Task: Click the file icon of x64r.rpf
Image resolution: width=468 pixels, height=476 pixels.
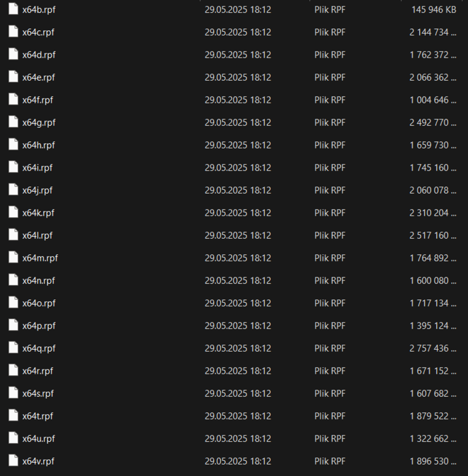Action: pos(13,370)
